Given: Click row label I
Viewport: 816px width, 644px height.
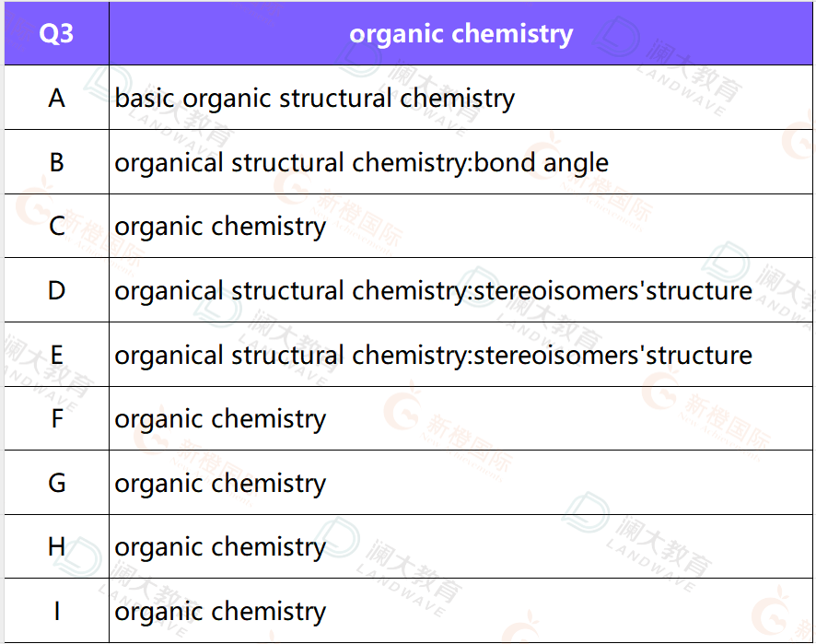Looking at the screenshot, I should point(57,611).
